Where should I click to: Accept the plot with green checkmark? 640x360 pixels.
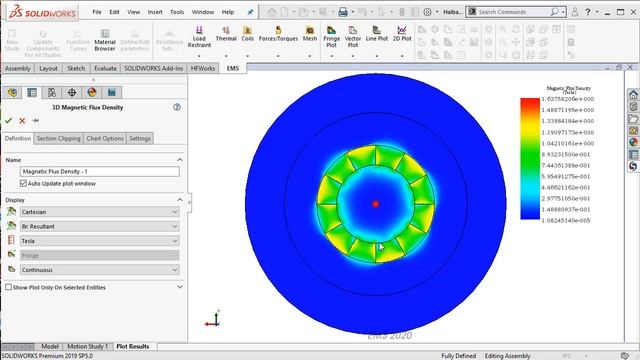8,121
